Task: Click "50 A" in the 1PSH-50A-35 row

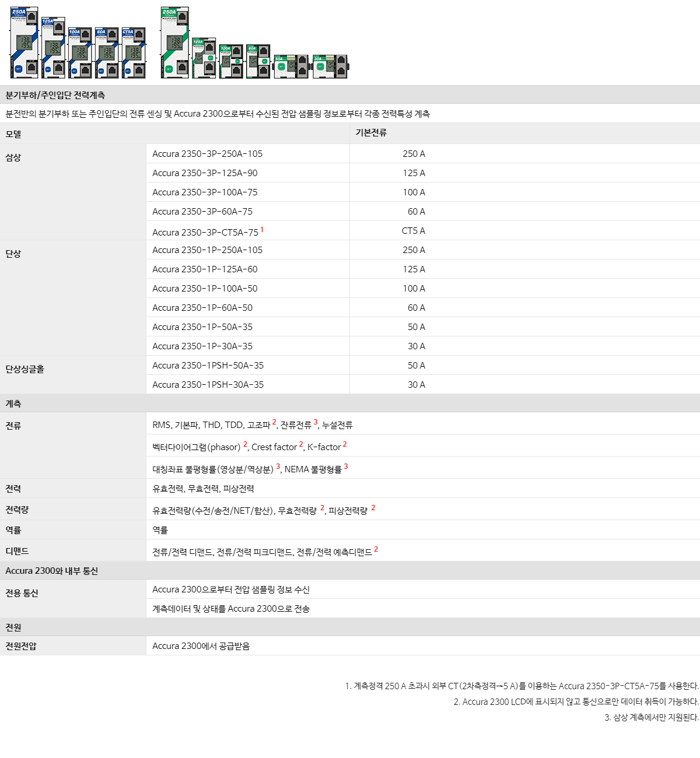Action: 416,366
